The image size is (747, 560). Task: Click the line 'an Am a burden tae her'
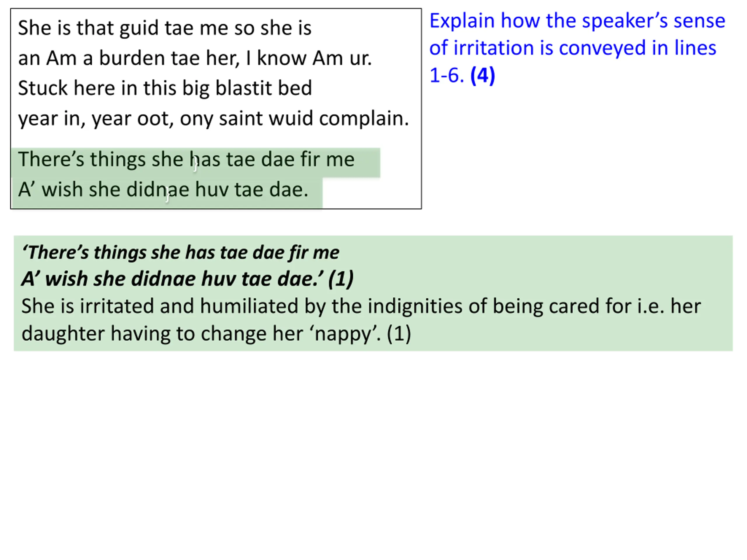click(195, 58)
